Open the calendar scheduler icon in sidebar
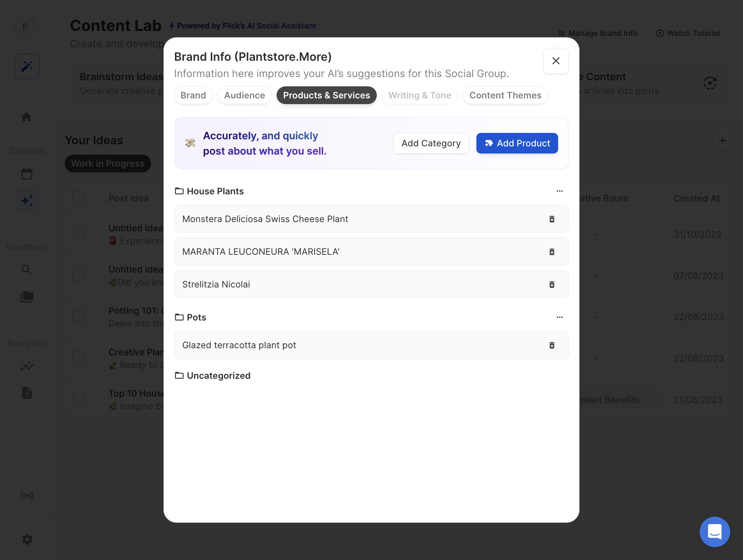 pyautogui.click(x=27, y=174)
